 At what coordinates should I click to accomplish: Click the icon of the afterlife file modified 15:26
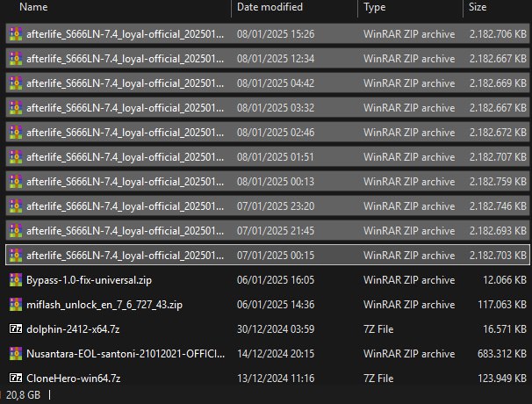[16, 34]
